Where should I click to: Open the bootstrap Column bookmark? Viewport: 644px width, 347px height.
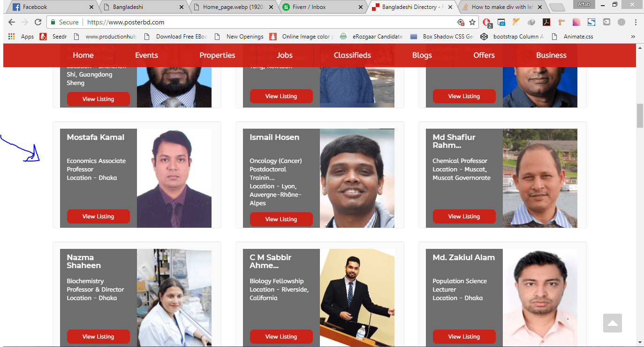click(x=512, y=37)
